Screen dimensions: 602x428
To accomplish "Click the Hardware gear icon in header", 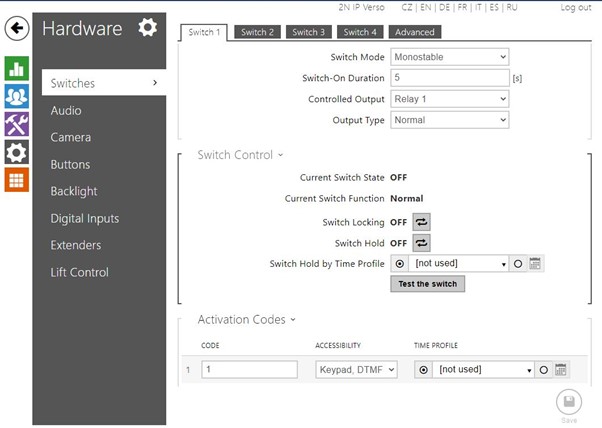I will (147, 27).
